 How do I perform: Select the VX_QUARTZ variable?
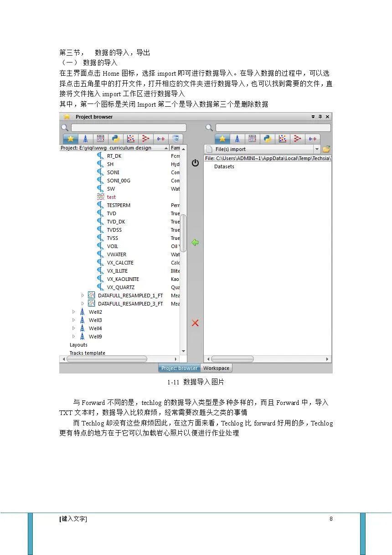121,287
